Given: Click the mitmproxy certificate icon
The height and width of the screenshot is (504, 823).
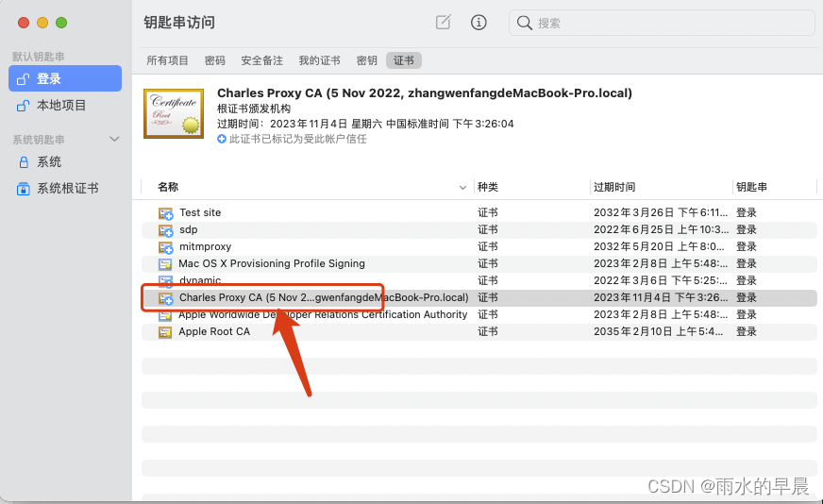Looking at the screenshot, I should [165, 246].
